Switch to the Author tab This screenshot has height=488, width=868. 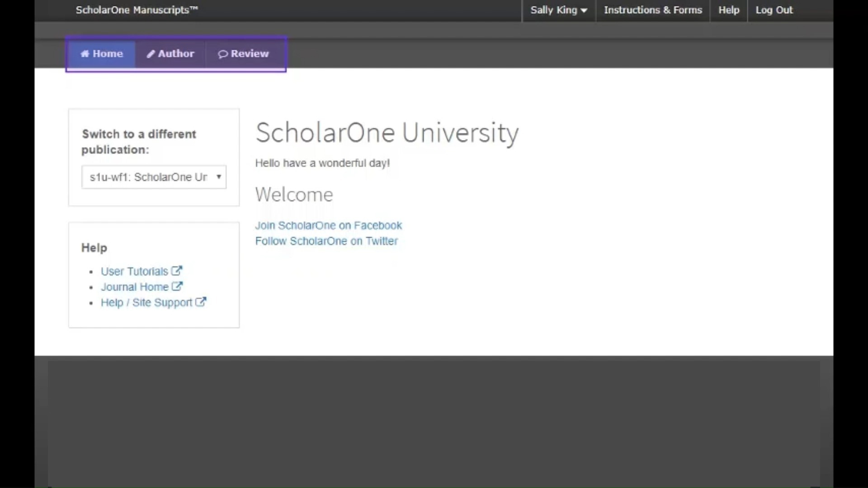(170, 54)
